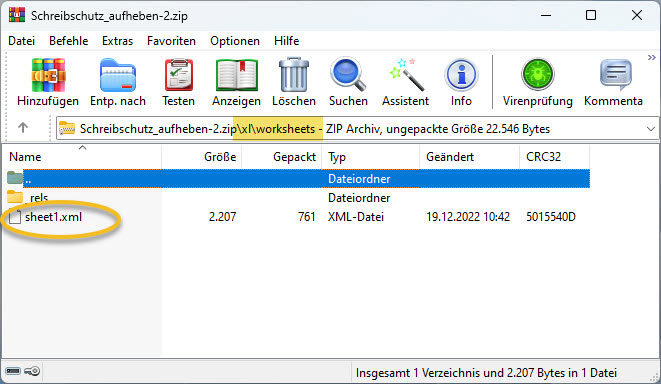Screen dimensions: 661x384
Task: Open the Befehle menu
Action: (69, 41)
